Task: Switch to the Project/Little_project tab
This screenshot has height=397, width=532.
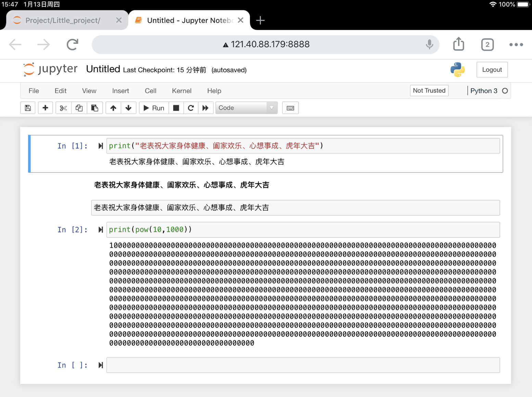Action: (x=63, y=21)
